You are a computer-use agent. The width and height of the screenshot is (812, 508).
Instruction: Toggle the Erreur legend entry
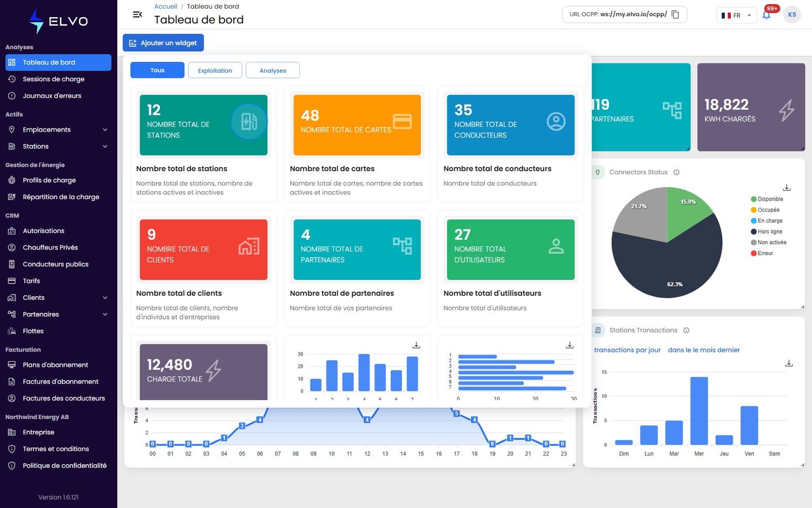coord(762,253)
